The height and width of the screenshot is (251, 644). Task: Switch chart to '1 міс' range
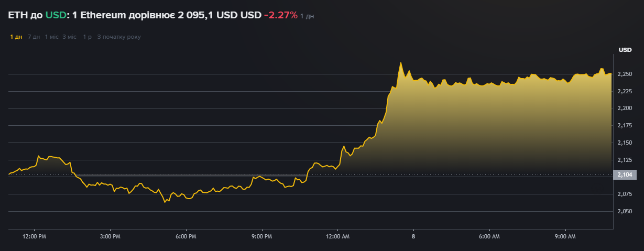point(52,37)
